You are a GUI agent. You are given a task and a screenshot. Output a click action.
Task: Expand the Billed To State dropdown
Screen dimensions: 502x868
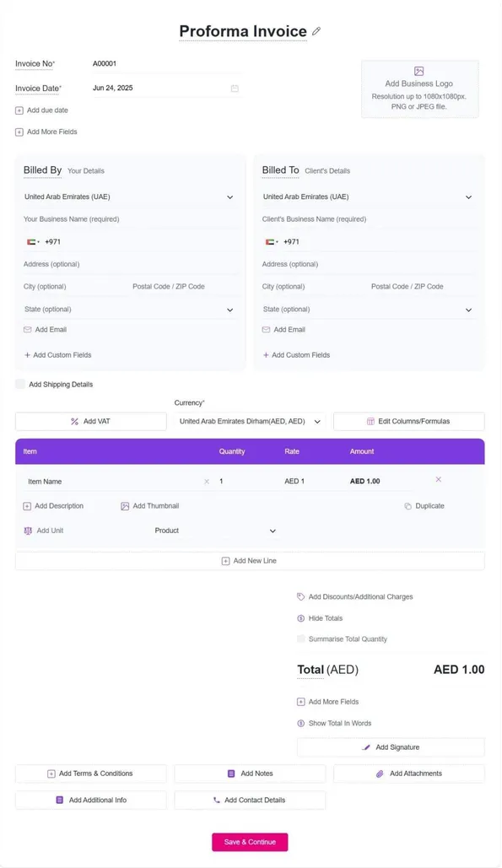[x=369, y=310]
